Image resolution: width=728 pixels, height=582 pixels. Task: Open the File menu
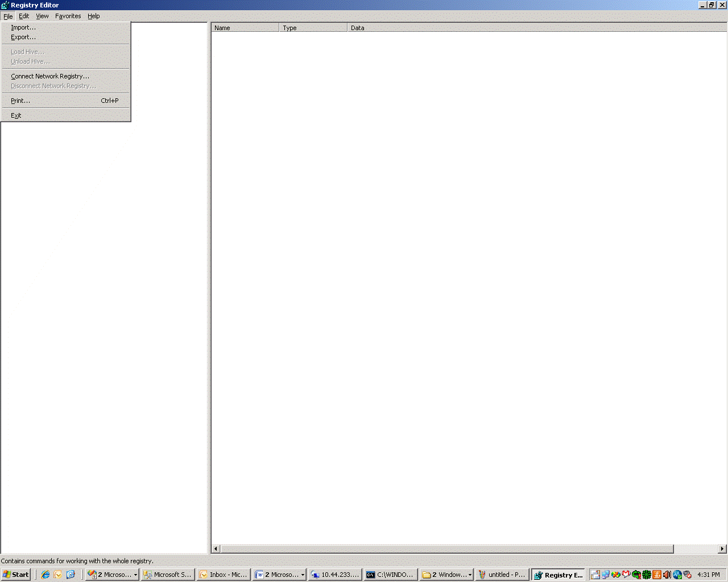pos(8,16)
